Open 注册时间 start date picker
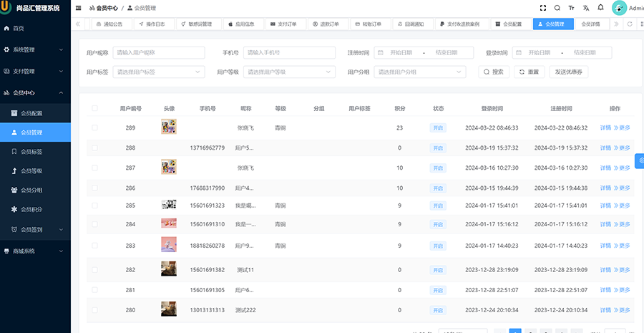The height and width of the screenshot is (333, 644). (401, 52)
